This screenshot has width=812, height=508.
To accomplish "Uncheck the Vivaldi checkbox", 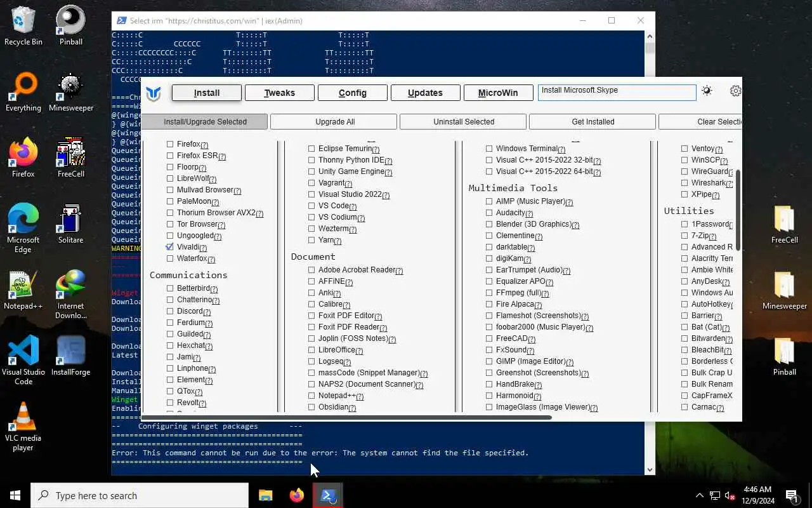I will coord(170,247).
